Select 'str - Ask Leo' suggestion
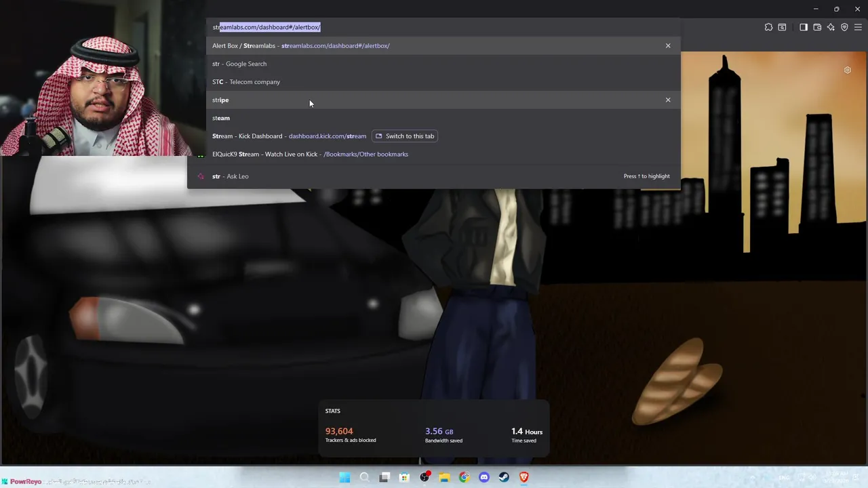 point(434,176)
